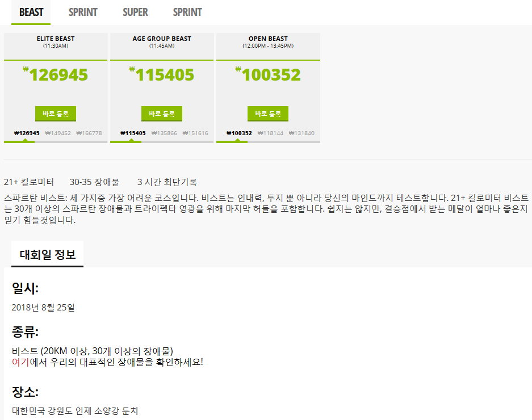Image resolution: width=532 pixels, height=420 pixels.
Task: Open the last SPRINT tab, after SUPER
Action: coord(187,12)
